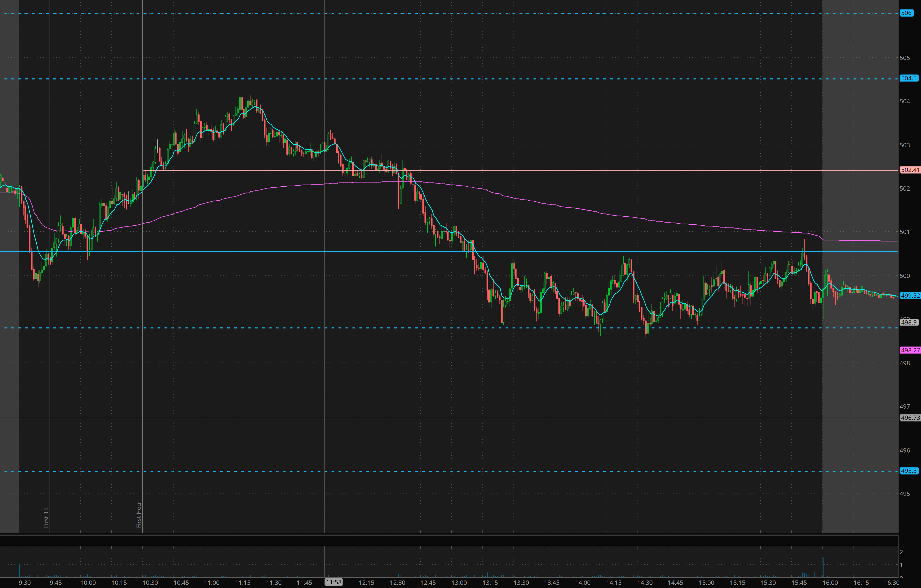Click the First Hour vertical marker label

pos(139,514)
